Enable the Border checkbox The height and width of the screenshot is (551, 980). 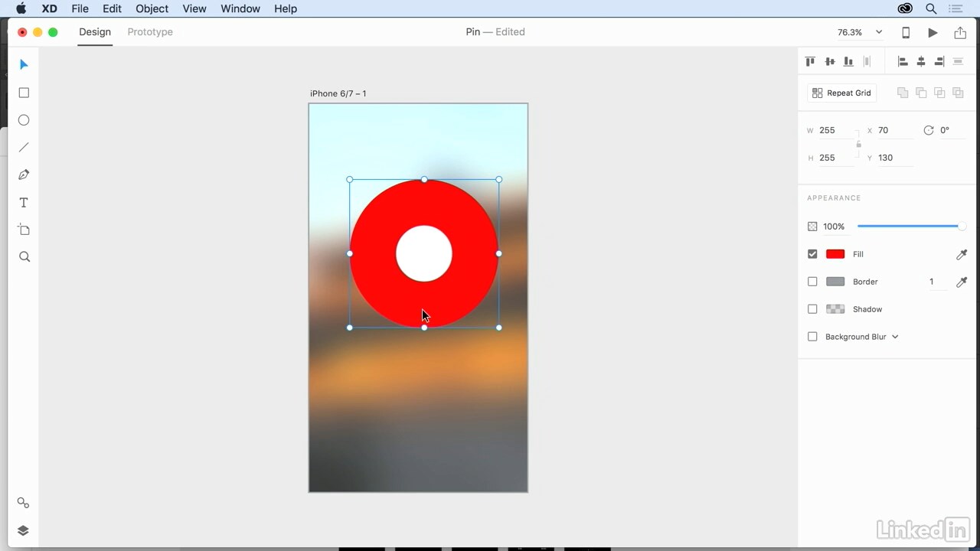(x=812, y=282)
